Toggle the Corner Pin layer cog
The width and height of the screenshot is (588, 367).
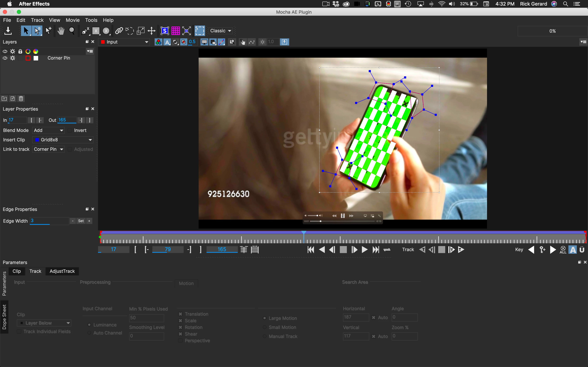tap(13, 58)
